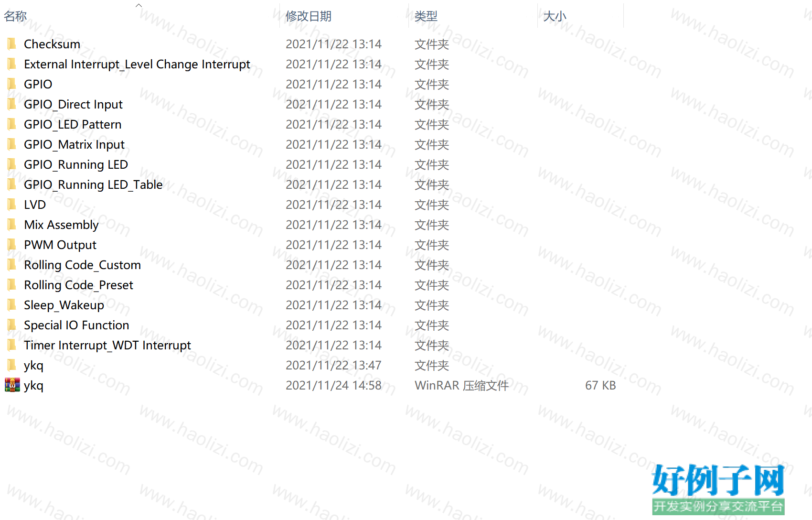Image resolution: width=812 pixels, height=520 pixels.
Task: Click the Timer Interrupt_WDT Interrupt folder icon
Action: (x=11, y=345)
